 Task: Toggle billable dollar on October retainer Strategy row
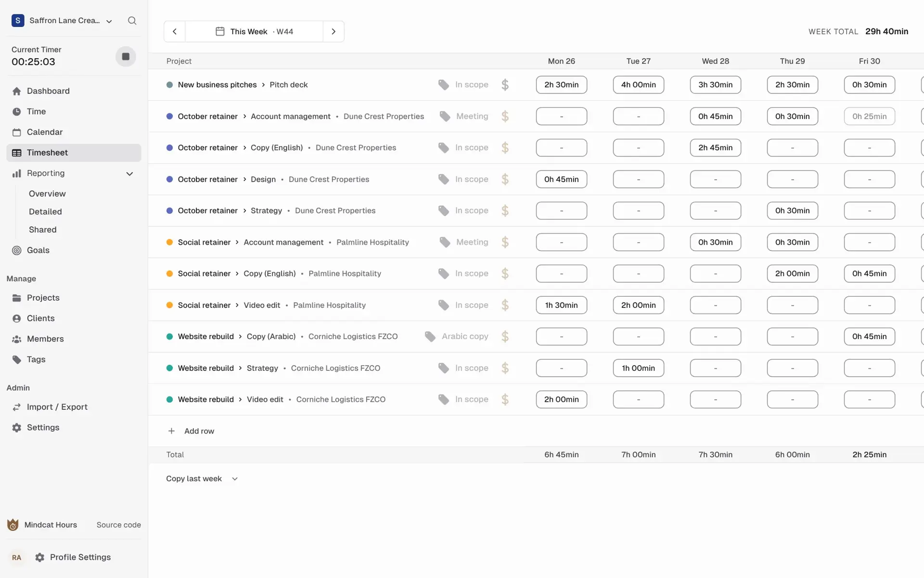pyautogui.click(x=505, y=210)
